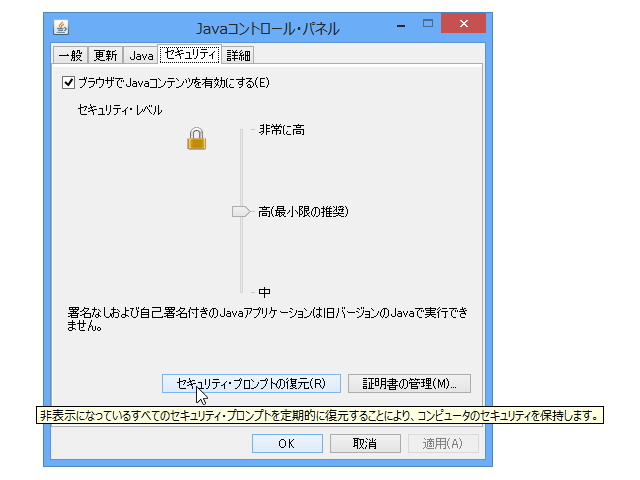This screenshot has width=640, height=480.
Task: Click the セキュリティ・レベル heading text
Action: [120, 110]
